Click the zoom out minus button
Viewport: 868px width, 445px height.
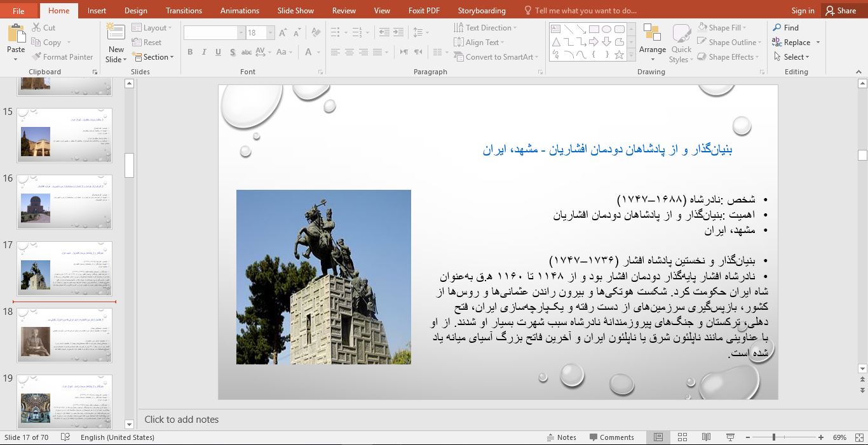(x=748, y=437)
